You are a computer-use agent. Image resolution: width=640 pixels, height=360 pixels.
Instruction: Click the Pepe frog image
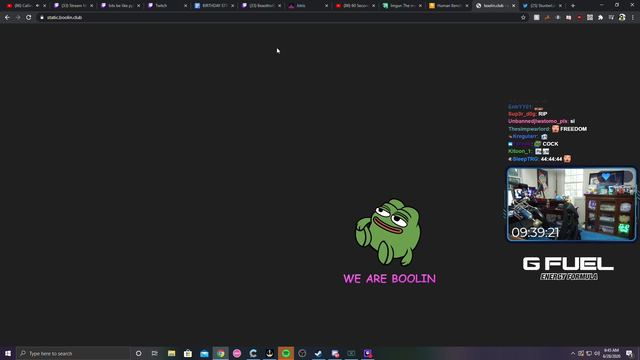[x=388, y=232]
